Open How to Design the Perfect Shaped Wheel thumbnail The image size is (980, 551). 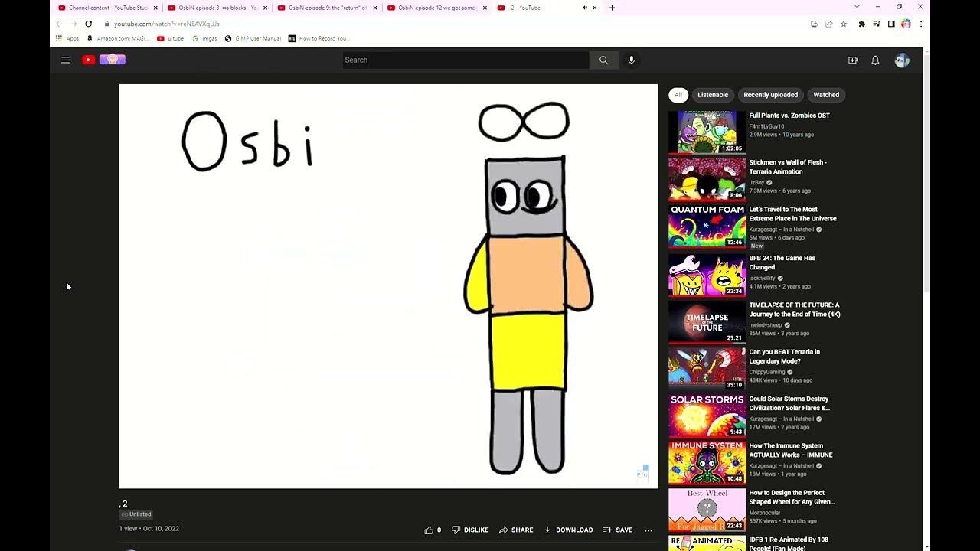click(707, 510)
